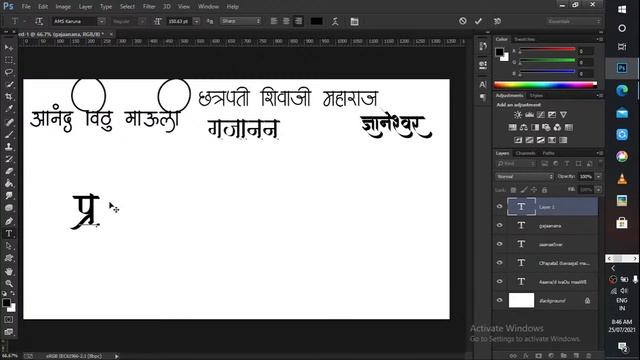Image resolution: width=640 pixels, height=360 pixels.
Task: Switch to the Swatches tab
Action: (x=524, y=39)
